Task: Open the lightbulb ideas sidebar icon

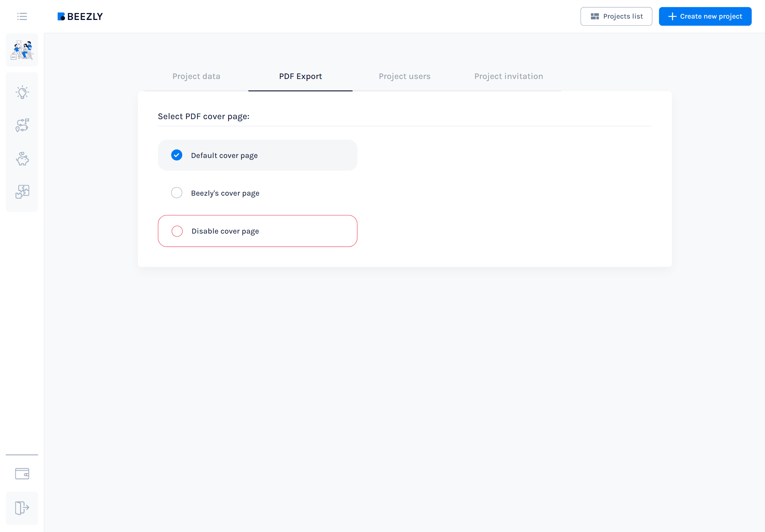Action: tap(22, 92)
